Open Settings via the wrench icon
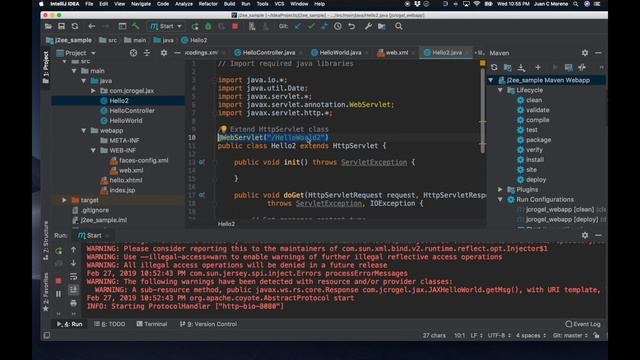Viewport: 640px width, 360px height. click(368, 27)
